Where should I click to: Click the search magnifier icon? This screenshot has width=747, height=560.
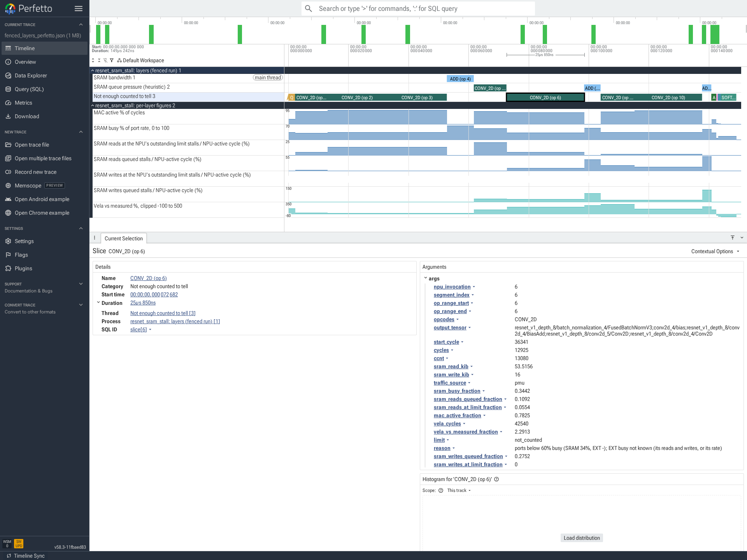309,9
